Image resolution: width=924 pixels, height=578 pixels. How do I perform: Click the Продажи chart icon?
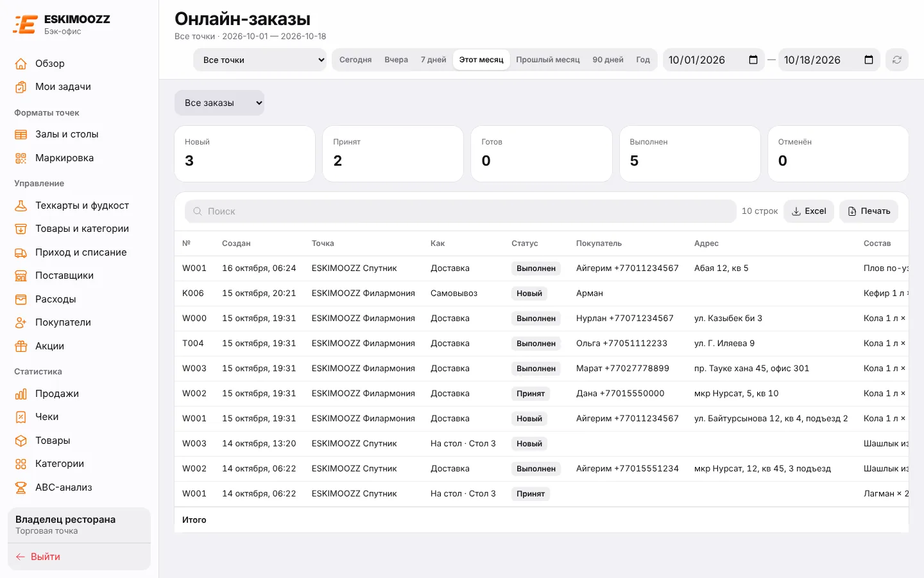click(21, 394)
